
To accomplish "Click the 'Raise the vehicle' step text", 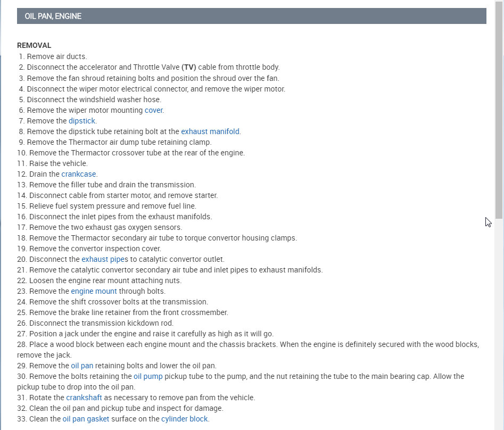I will click(58, 163).
